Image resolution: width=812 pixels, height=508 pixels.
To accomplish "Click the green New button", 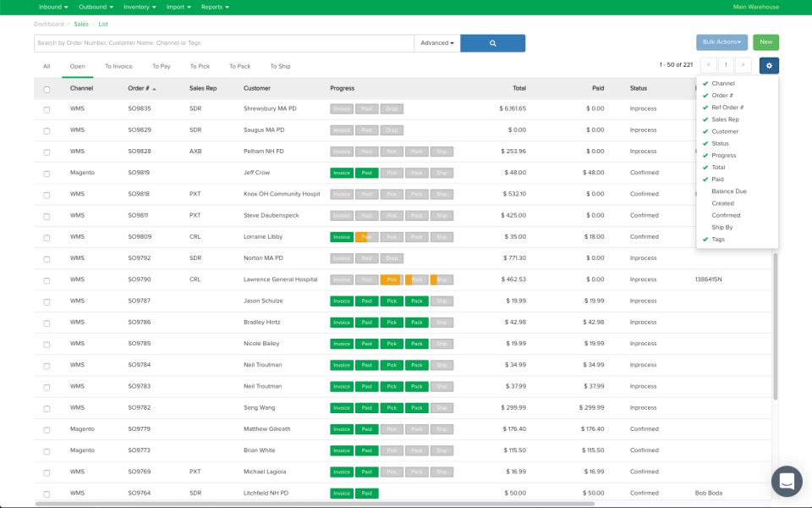I will pos(765,41).
